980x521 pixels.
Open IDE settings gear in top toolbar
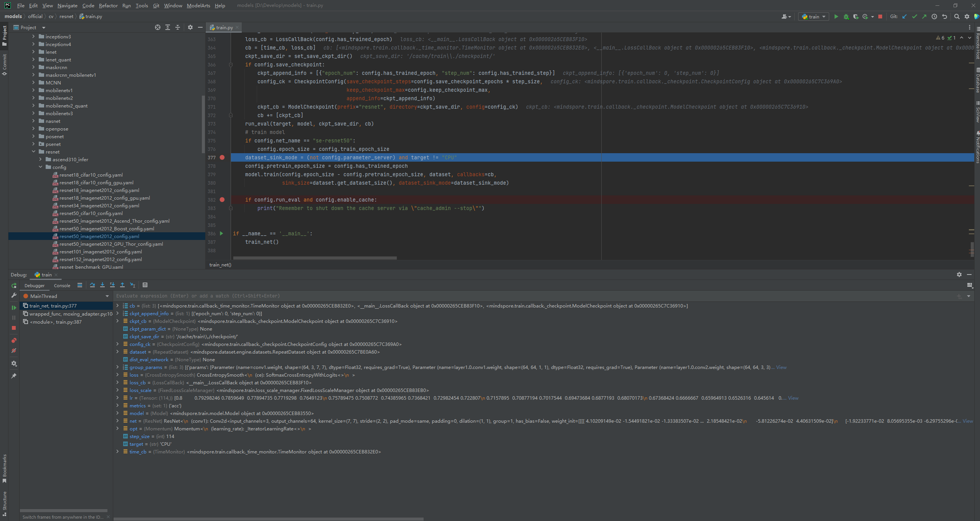tap(967, 17)
